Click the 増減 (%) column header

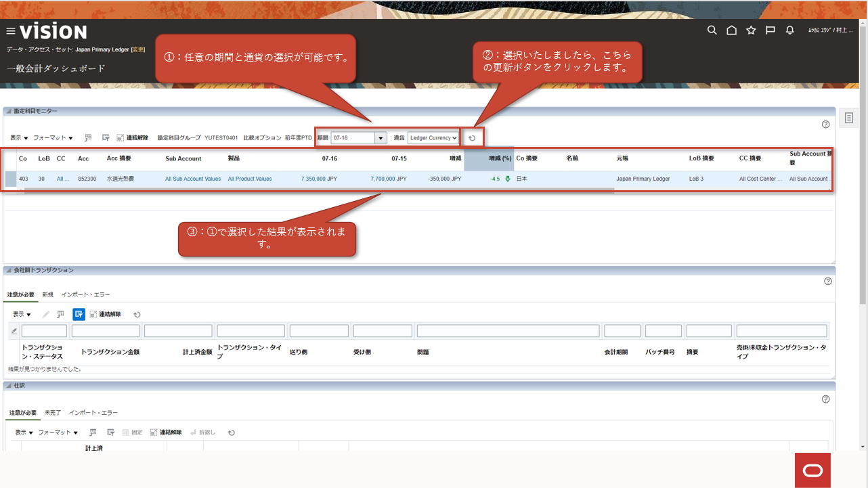(489, 158)
